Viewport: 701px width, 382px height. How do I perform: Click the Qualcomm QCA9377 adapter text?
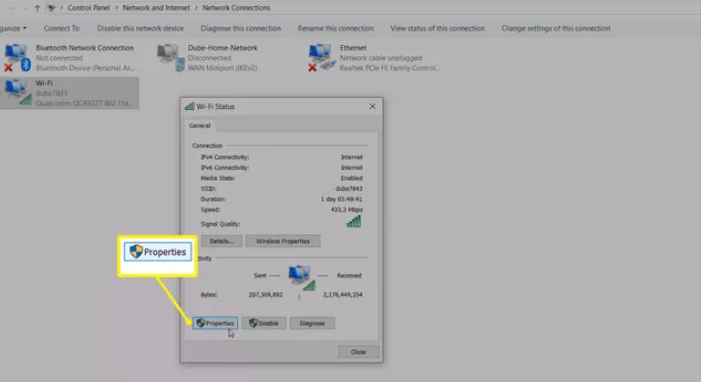point(85,103)
